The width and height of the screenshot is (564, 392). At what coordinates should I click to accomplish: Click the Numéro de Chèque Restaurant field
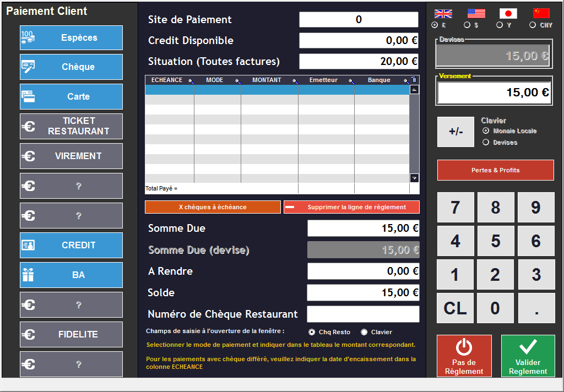363,314
